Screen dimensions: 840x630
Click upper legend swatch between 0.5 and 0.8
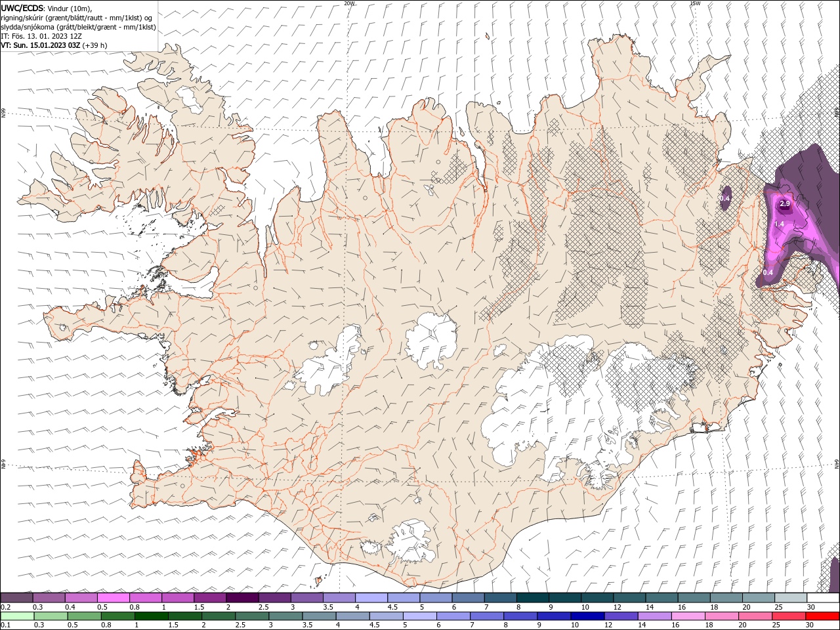coord(113,598)
